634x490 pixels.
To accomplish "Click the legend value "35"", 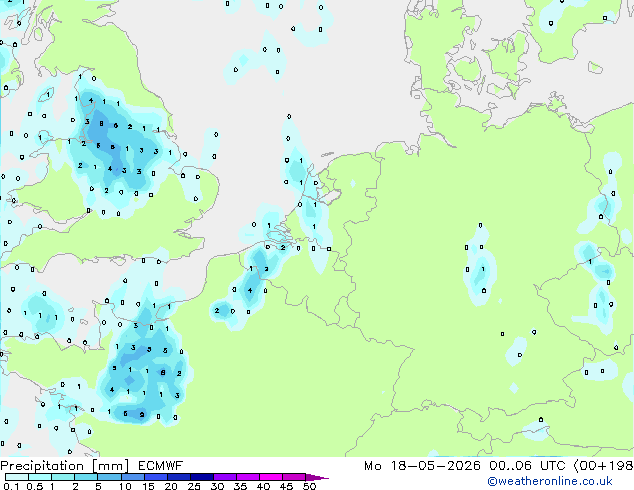I will 240,486.
